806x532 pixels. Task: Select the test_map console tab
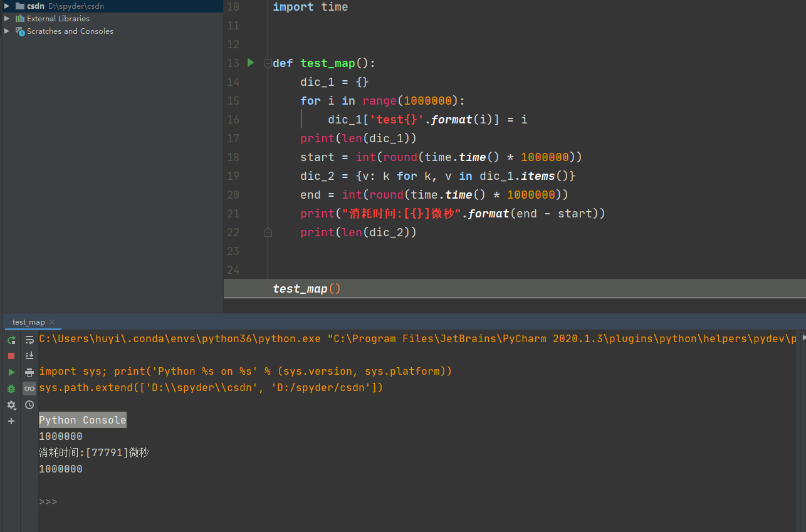coord(28,322)
